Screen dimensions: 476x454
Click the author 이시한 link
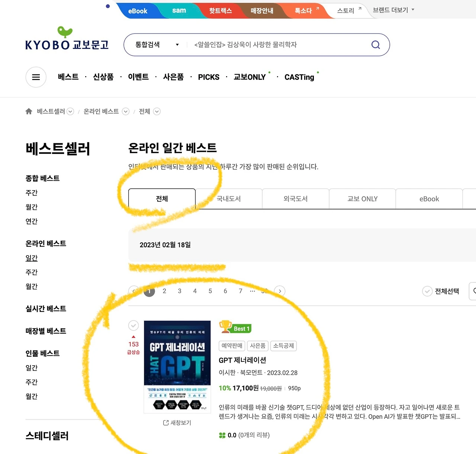tap(227, 373)
